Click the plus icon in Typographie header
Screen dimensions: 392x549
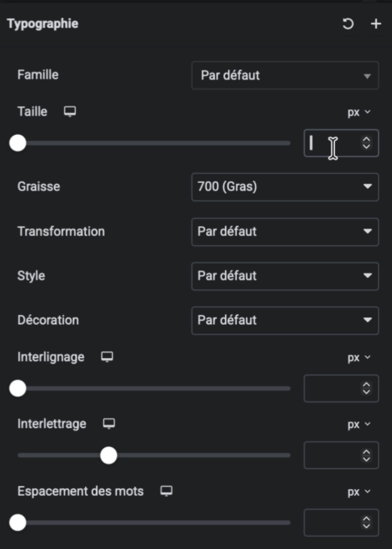375,23
